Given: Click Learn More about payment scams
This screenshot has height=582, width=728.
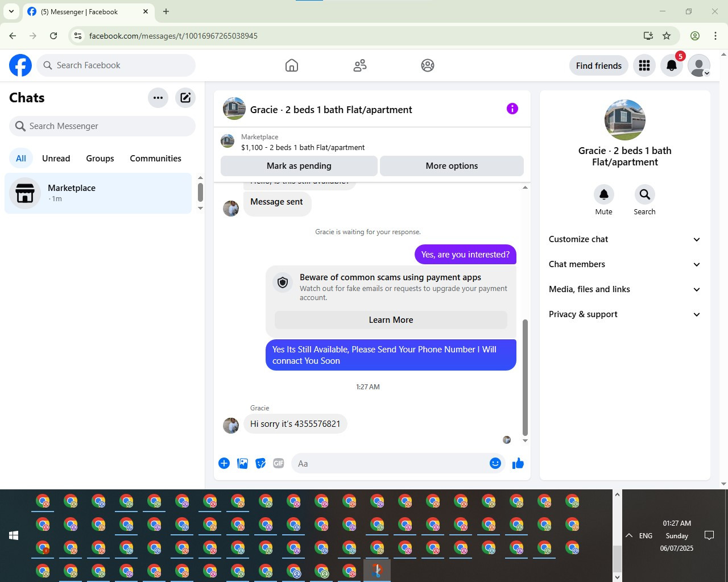Looking at the screenshot, I should click(x=391, y=320).
